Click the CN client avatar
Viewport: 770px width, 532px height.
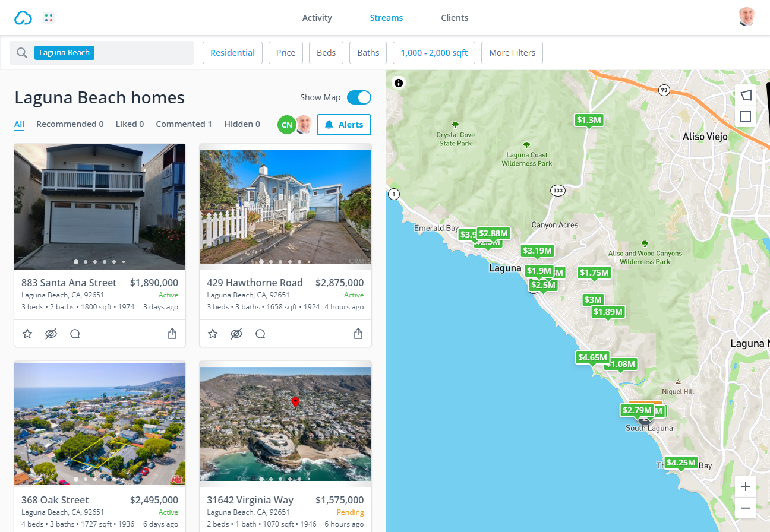coord(287,125)
